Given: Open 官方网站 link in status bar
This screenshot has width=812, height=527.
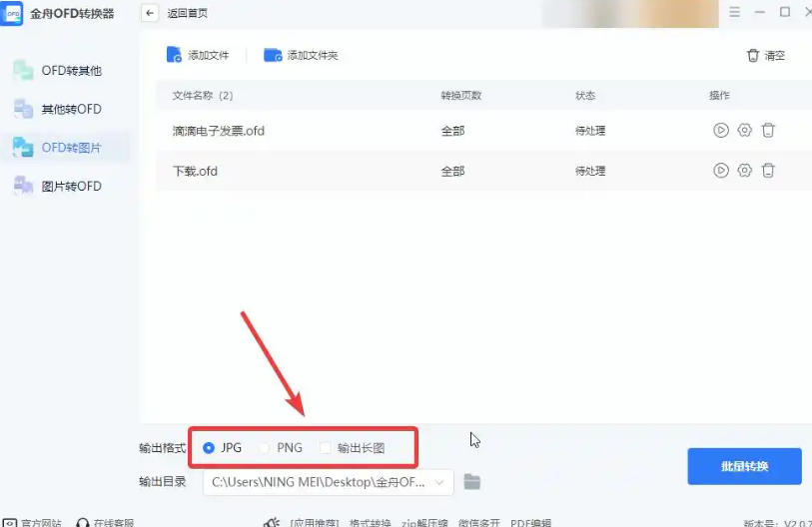Looking at the screenshot, I should coord(33,523).
